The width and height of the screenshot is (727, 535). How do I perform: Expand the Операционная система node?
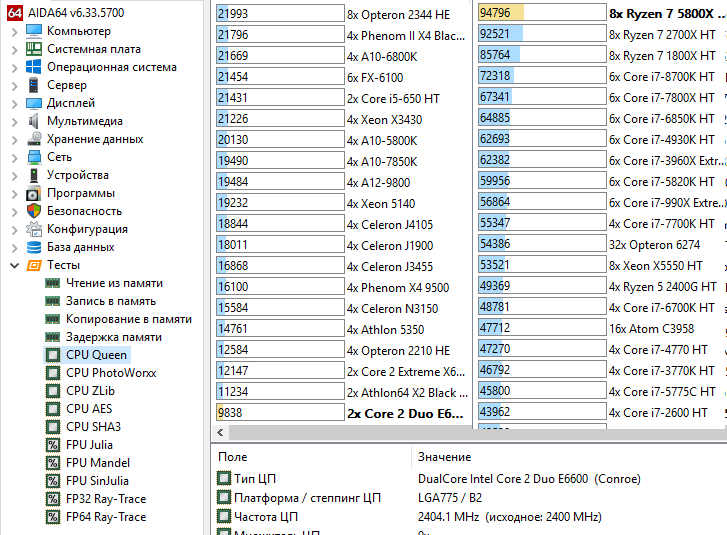[x=14, y=68]
